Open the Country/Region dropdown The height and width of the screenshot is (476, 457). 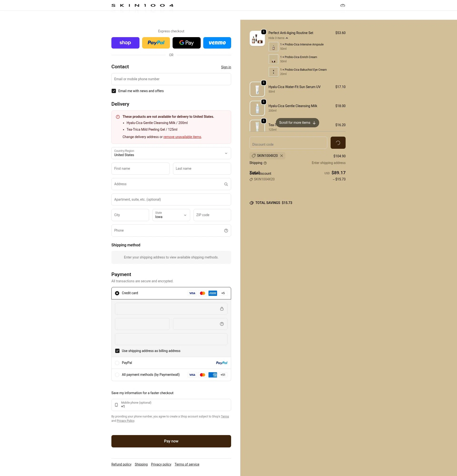pyautogui.click(x=171, y=153)
